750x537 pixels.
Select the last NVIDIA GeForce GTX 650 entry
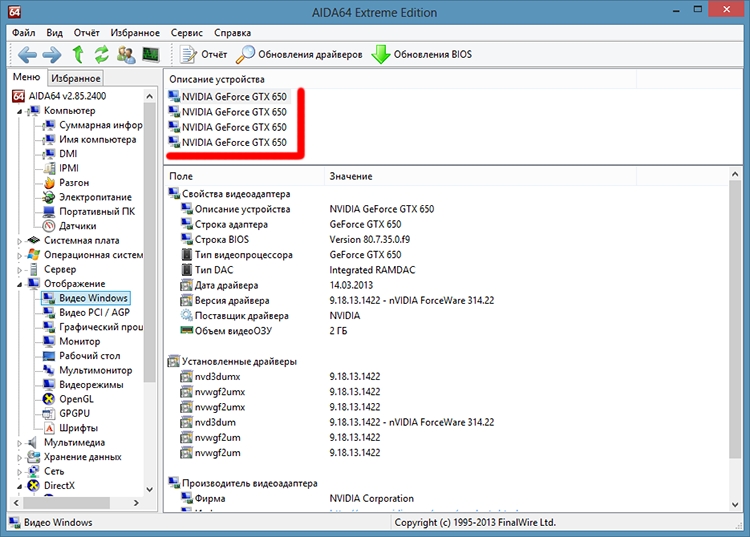point(228,142)
